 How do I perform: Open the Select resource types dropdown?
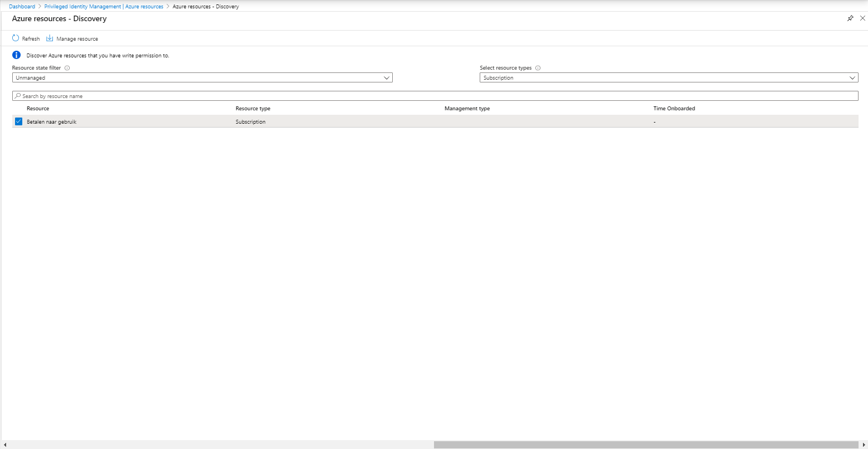tap(669, 78)
